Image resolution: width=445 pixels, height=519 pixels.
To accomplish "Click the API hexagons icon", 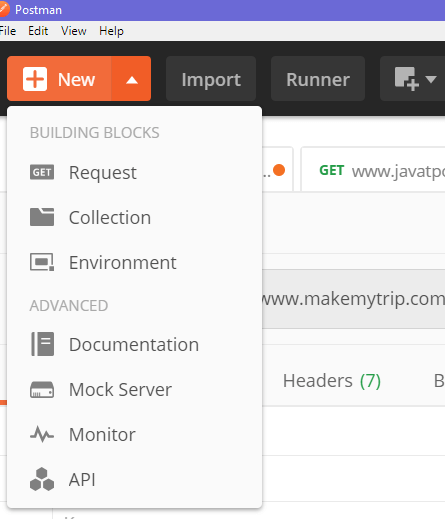I will (x=42, y=479).
